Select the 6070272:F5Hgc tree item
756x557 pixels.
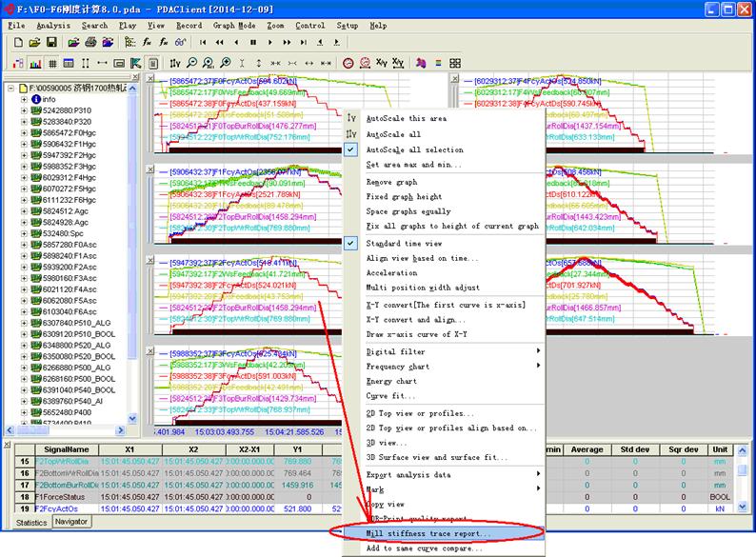click(69, 189)
